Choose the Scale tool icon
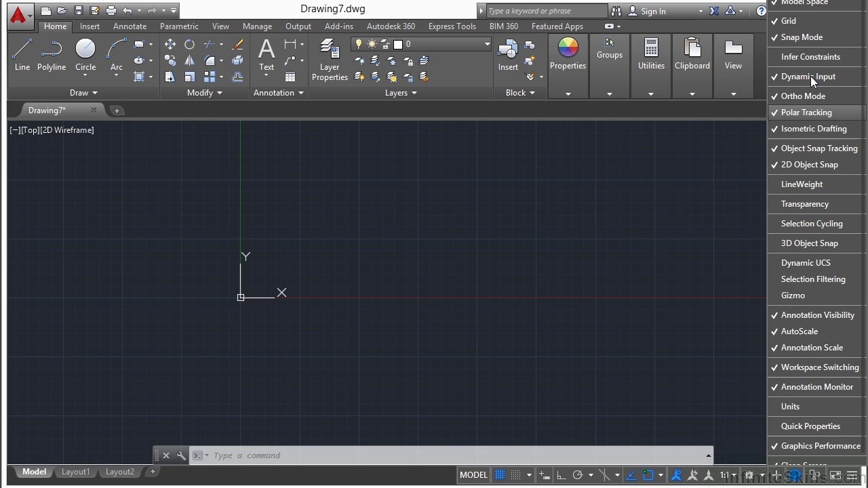Image resolution: width=868 pixels, height=488 pixels. pyautogui.click(x=190, y=77)
